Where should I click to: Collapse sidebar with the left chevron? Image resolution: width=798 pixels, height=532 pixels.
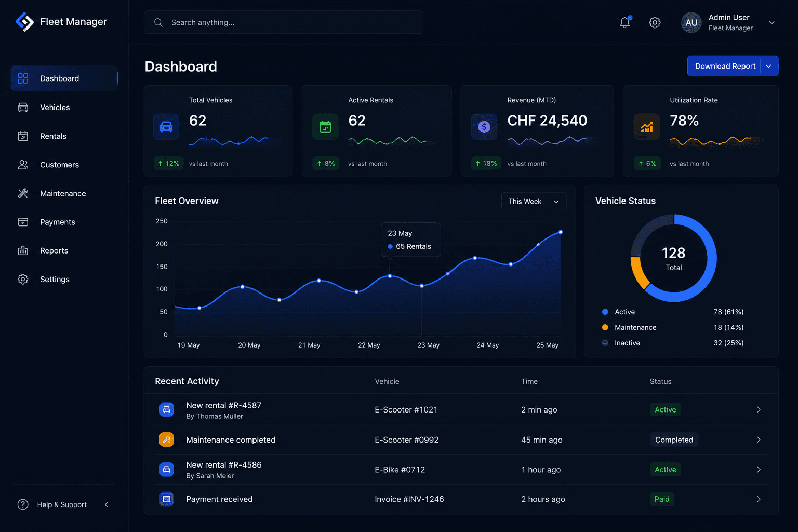point(107,504)
